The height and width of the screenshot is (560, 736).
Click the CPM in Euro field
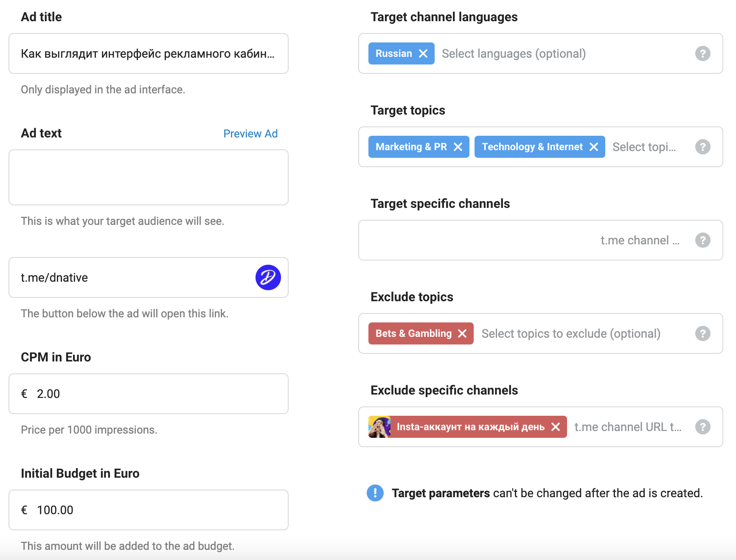click(x=149, y=394)
